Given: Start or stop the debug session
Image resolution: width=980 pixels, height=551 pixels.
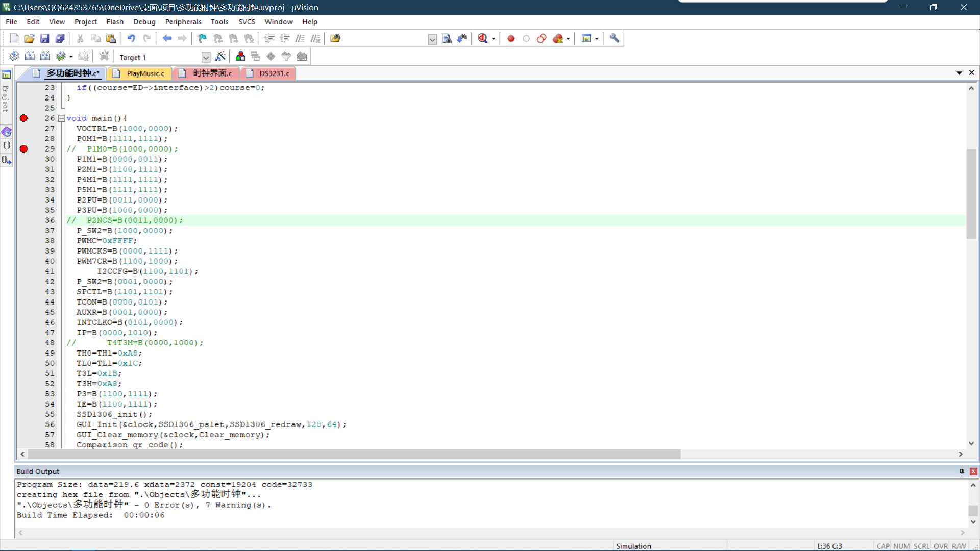Looking at the screenshot, I should coord(482,38).
